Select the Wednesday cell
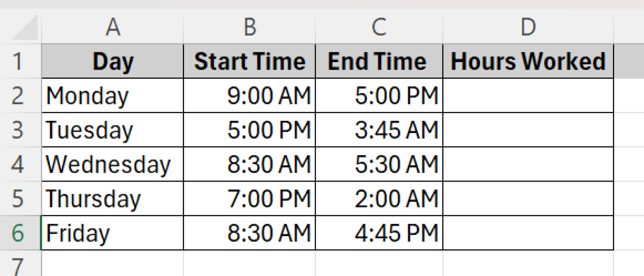 112,164
